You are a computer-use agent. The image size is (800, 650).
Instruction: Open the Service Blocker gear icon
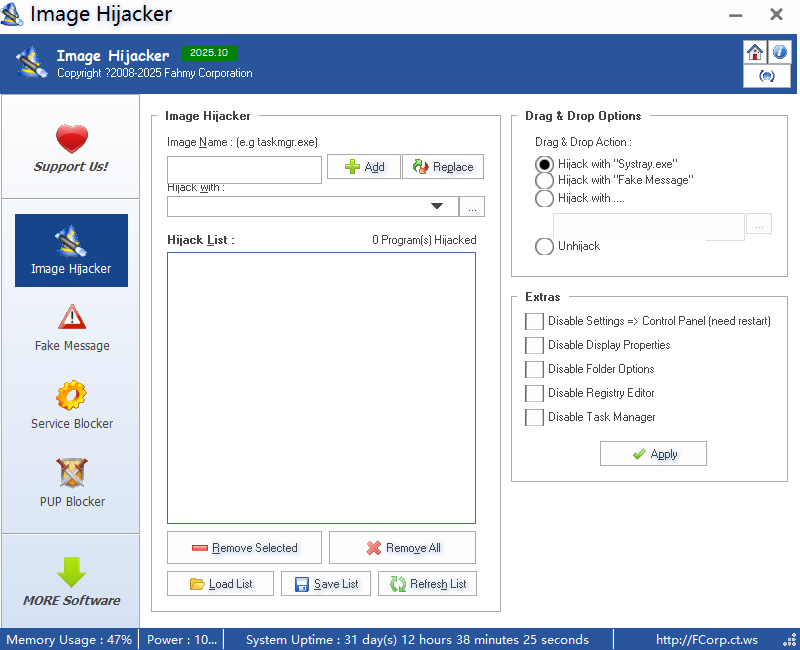tap(70, 396)
